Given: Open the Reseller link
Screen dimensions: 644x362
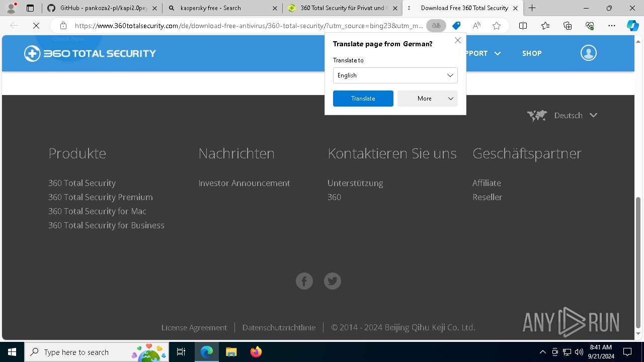Looking at the screenshot, I should pyautogui.click(x=487, y=197).
